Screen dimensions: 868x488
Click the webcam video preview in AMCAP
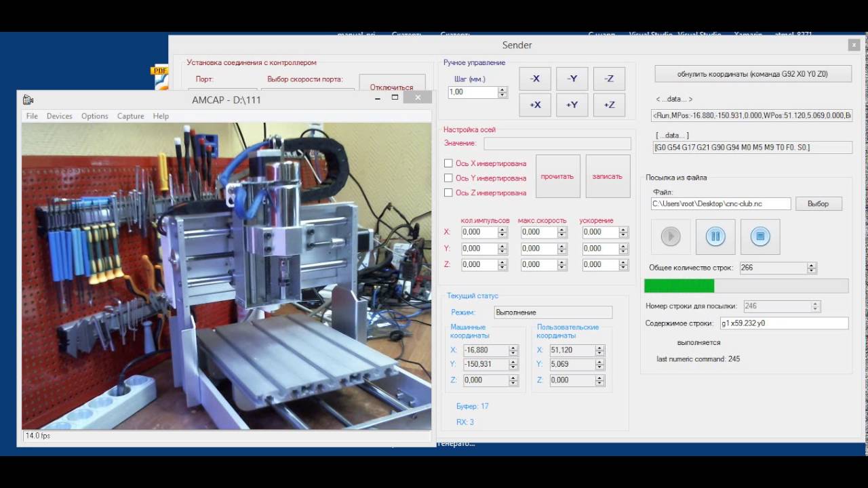[226, 276]
